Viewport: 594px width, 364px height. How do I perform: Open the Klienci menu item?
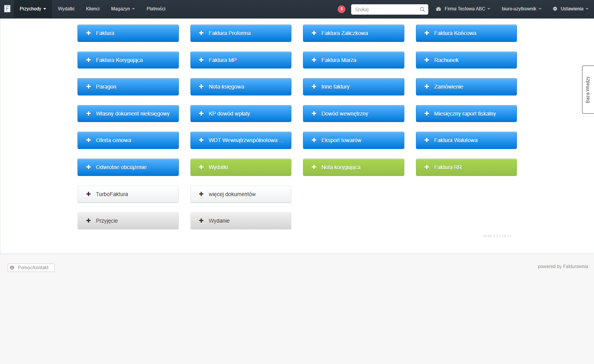(93, 9)
